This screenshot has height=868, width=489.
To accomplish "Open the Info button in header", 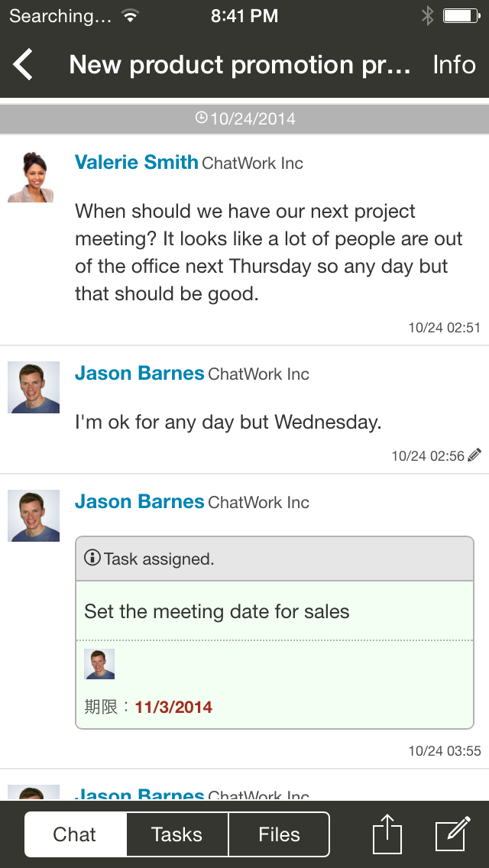I will 454,65.
